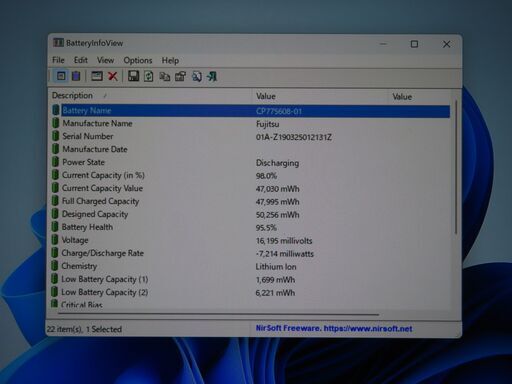Switch to Battery Log view icon
The height and width of the screenshot is (384, 512).
click(x=76, y=76)
